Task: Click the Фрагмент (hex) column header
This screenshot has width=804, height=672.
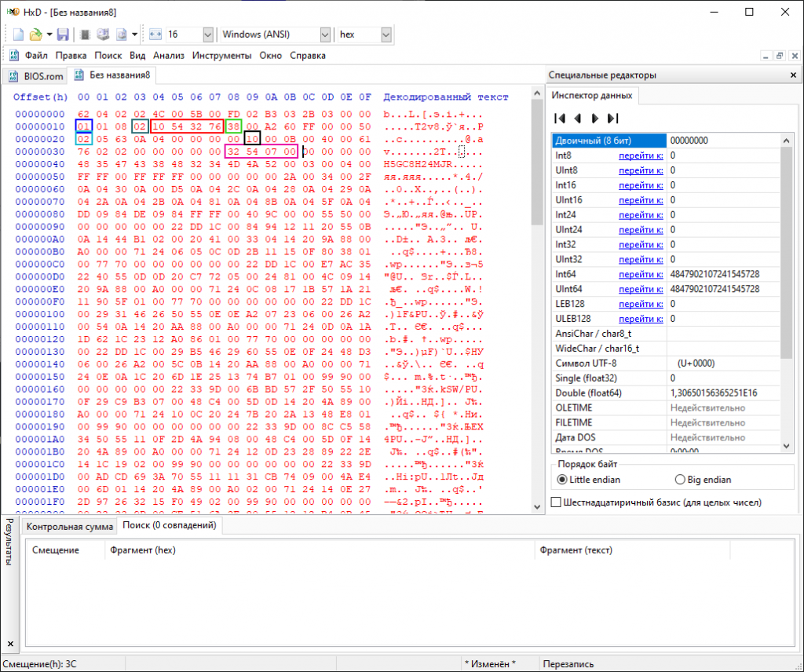Action: coord(320,550)
